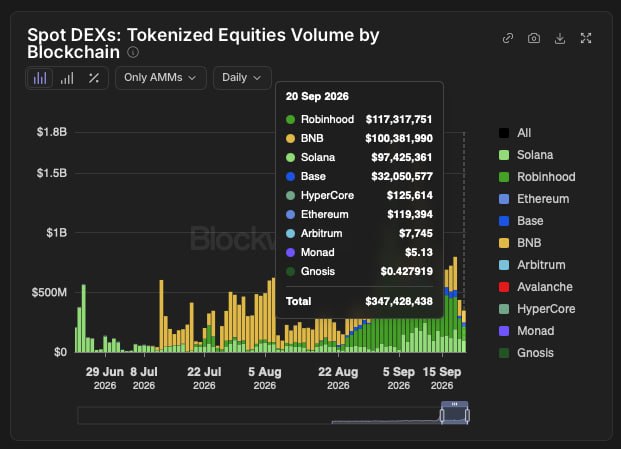Click the Total value $347,428,438 in tooltip

click(x=399, y=301)
